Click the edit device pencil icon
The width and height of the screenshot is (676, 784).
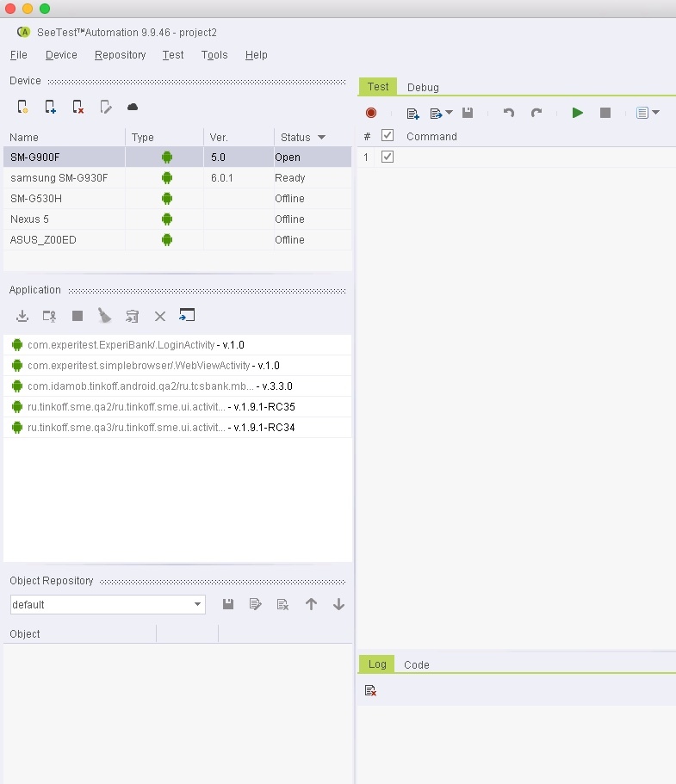(x=106, y=107)
